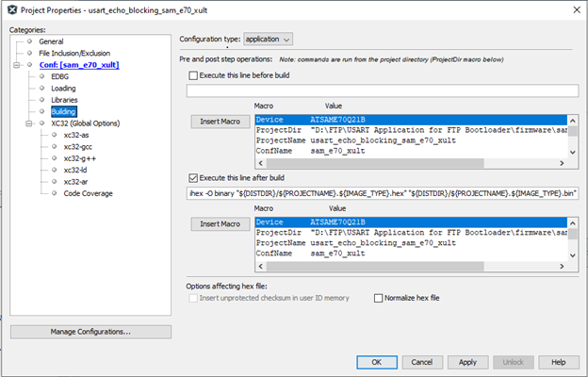Open File Inclusion/Exclusion category
The image size is (588, 377).
(x=75, y=53)
